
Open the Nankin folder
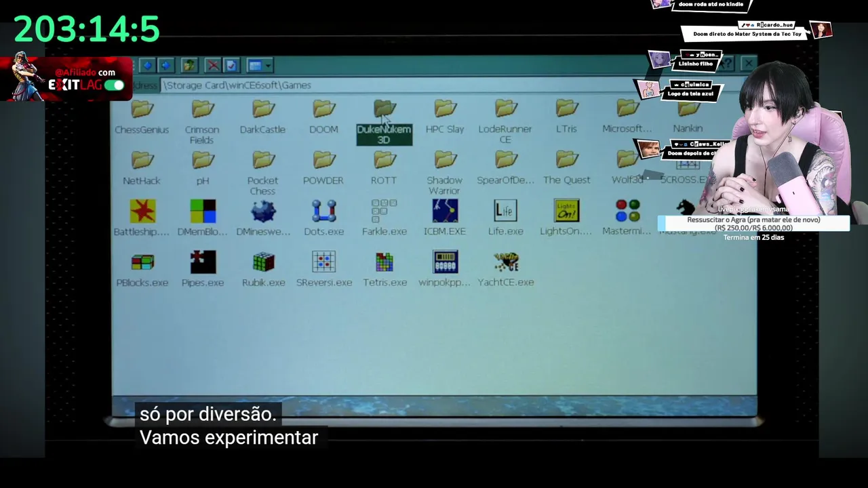pos(688,117)
